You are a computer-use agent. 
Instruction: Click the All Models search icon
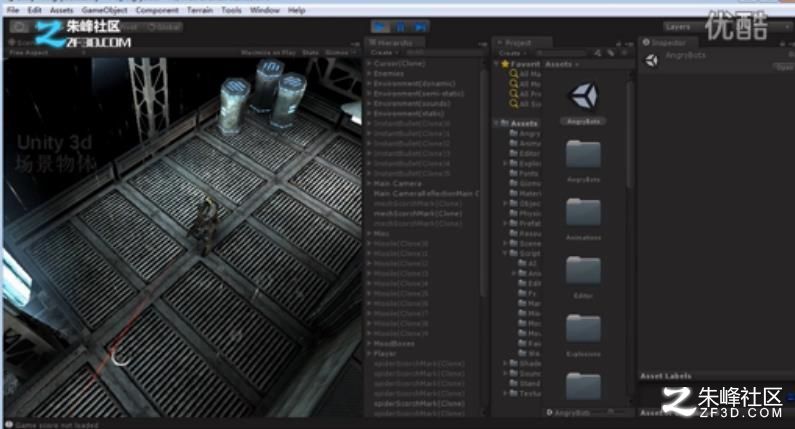tap(514, 84)
